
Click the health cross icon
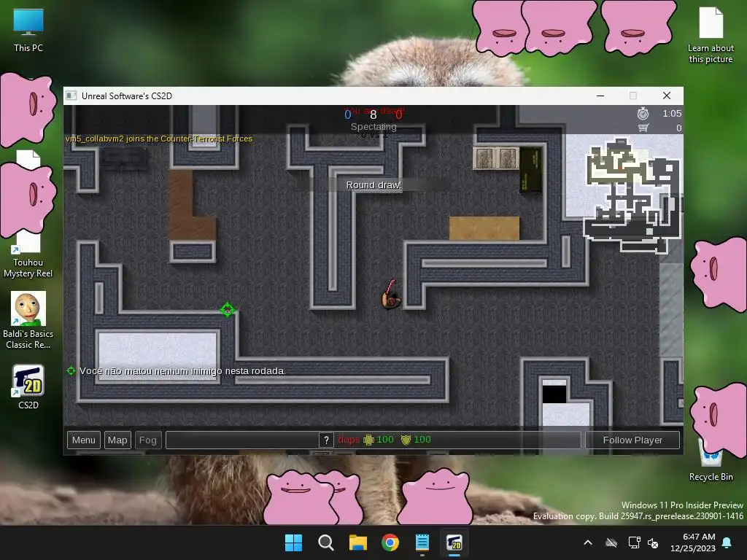368,440
